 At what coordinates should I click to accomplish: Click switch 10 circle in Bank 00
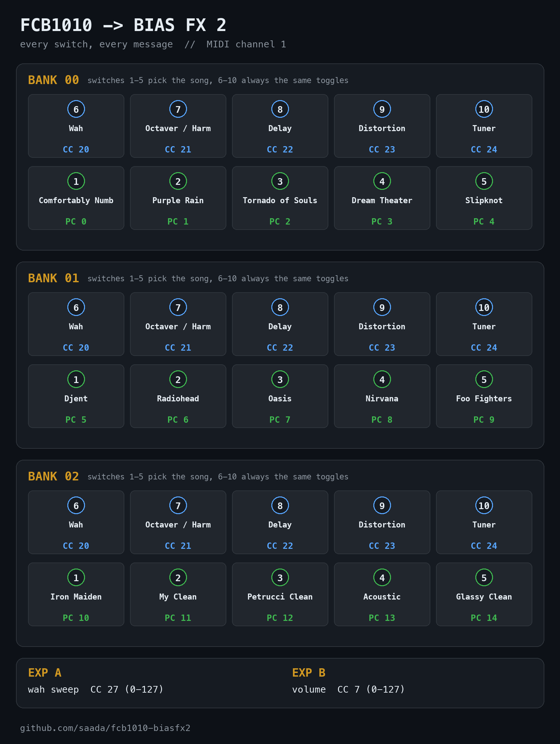coord(484,109)
